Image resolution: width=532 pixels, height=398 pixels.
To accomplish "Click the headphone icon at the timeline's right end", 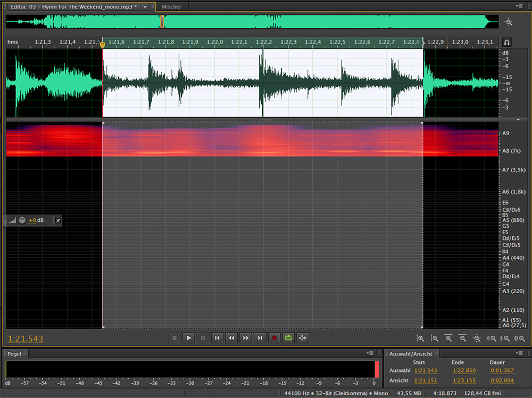I will pyautogui.click(x=507, y=42).
